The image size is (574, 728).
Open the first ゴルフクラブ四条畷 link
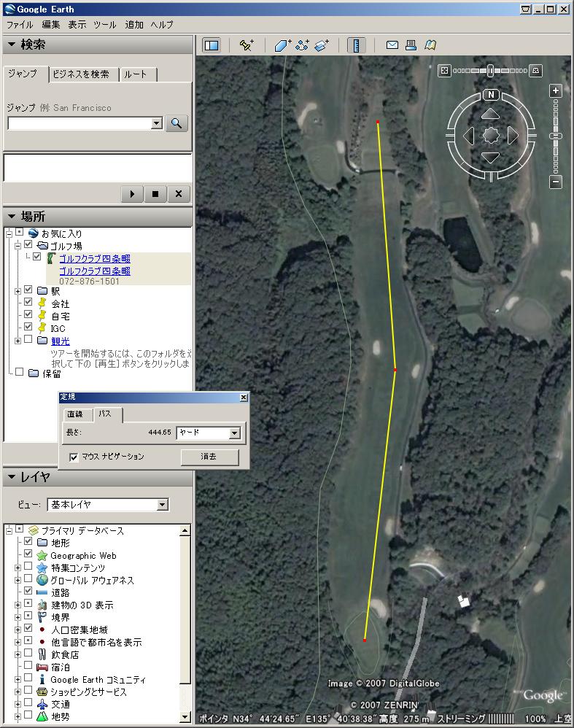[x=95, y=259]
